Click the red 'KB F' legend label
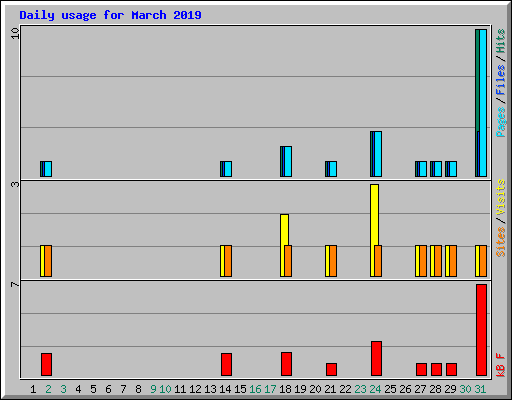 (x=500, y=365)
